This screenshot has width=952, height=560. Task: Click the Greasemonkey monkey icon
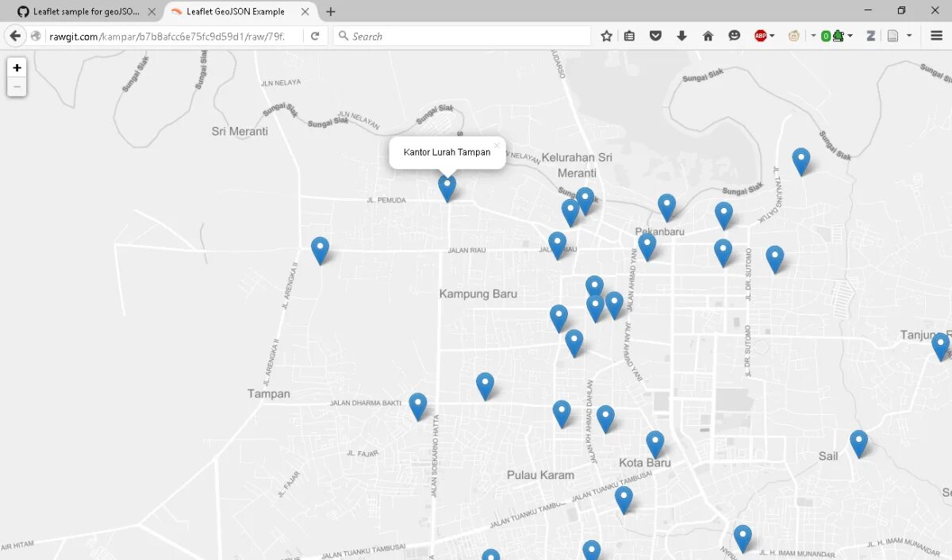(793, 36)
